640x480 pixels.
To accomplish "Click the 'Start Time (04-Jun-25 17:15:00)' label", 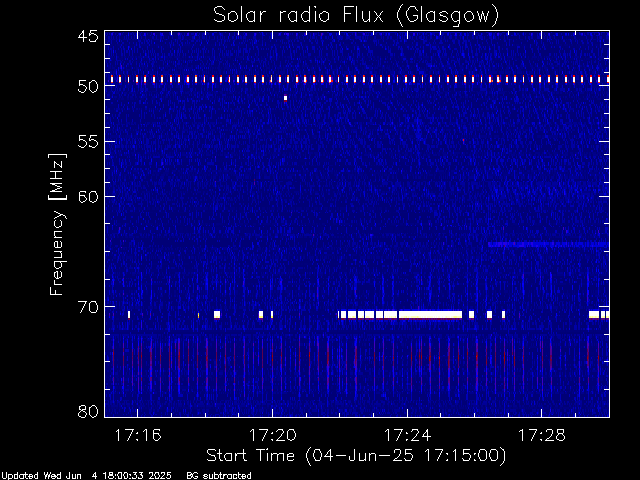I will click(x=356, y=456).
